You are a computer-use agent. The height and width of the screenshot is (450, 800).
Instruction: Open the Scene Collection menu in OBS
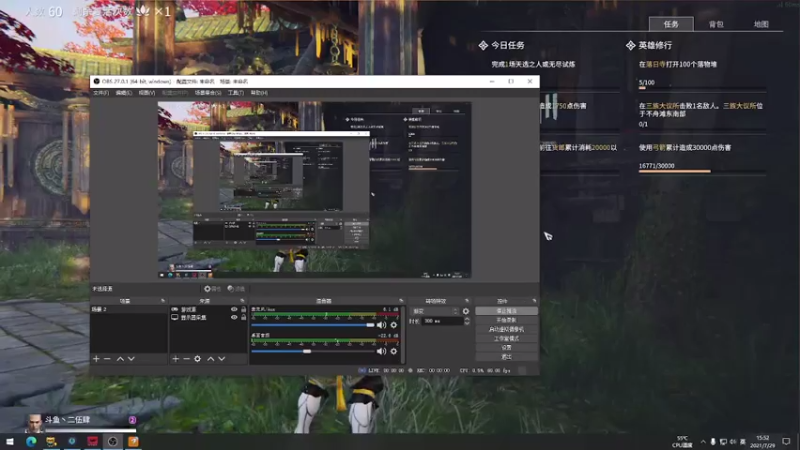pyautogui.click(x=208, y=93)
